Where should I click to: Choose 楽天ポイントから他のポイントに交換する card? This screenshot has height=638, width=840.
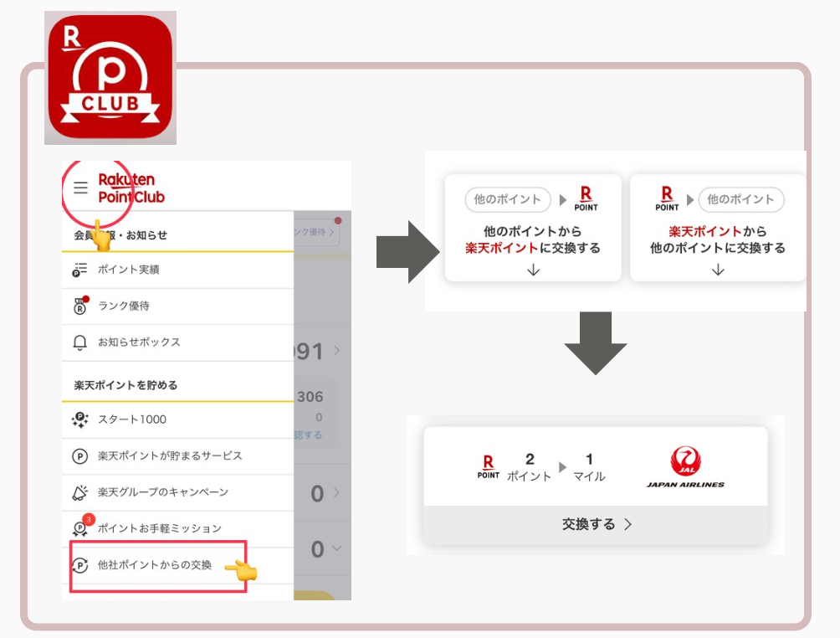coord(718,228)
